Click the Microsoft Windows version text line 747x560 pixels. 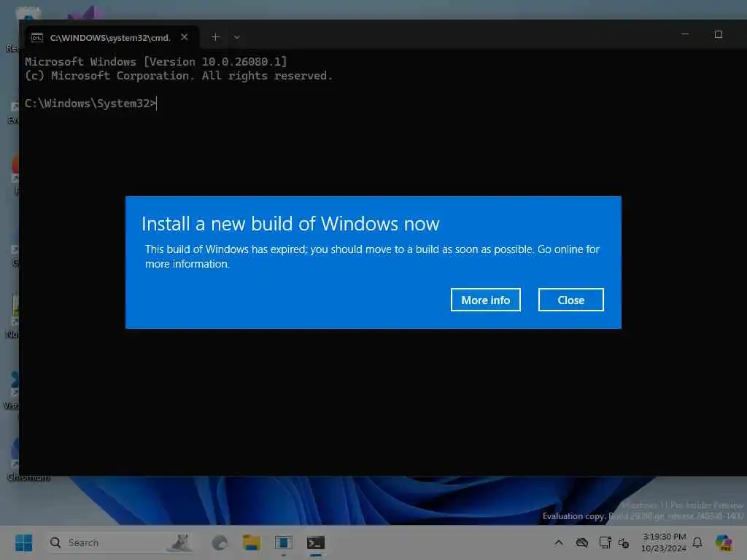[156, 61]
